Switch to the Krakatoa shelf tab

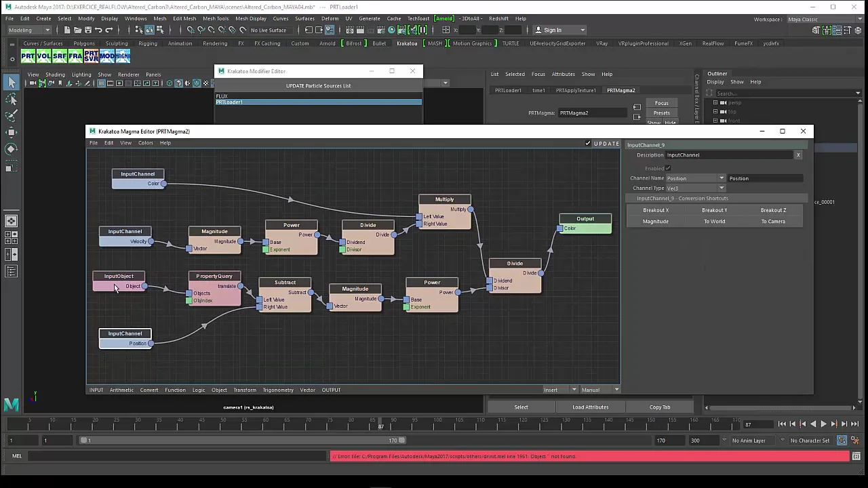click(x=407, y=43)
